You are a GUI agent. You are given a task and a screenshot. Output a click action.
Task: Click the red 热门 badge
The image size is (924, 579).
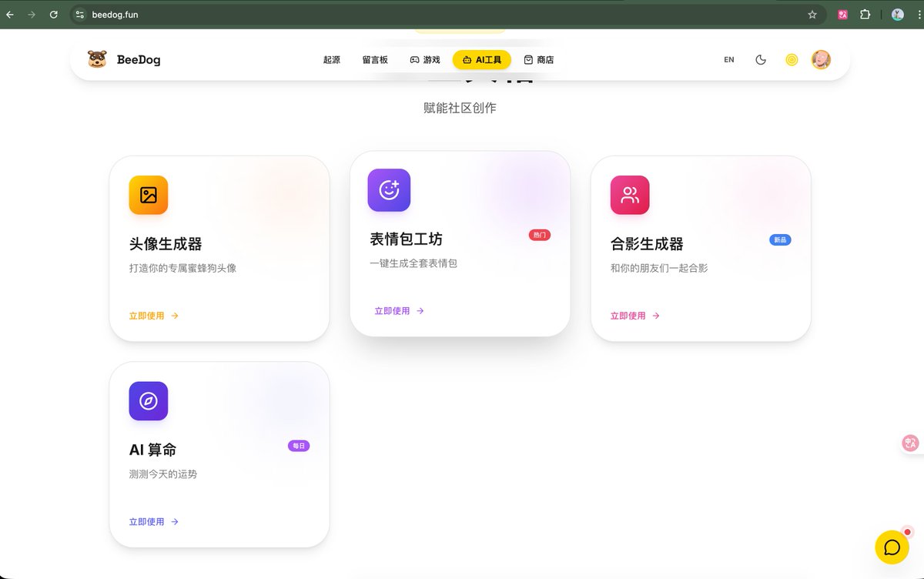click(540, 235)
